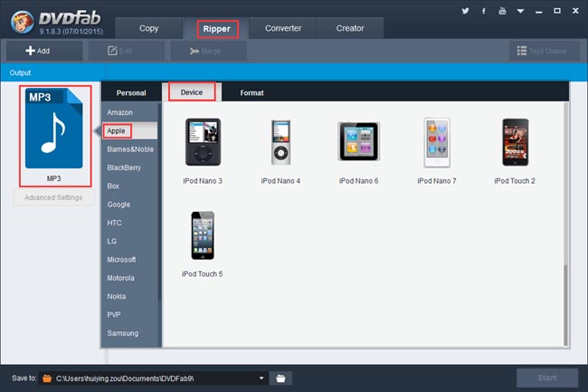This screenshot has height=392, width=588.
Task: Open the Task Queue list
Action: 544,51
